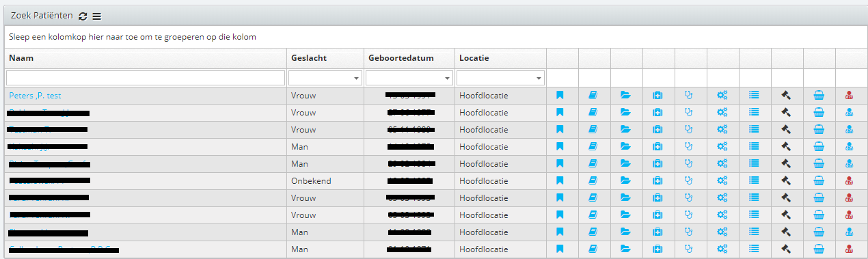Click the gavel icon in Onbekend row
The image size is (868, 259).
point(786,181)
